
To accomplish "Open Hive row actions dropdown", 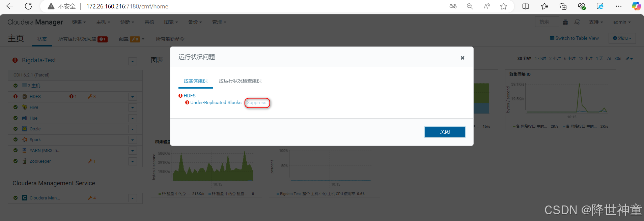I will (x=133, y=107).
